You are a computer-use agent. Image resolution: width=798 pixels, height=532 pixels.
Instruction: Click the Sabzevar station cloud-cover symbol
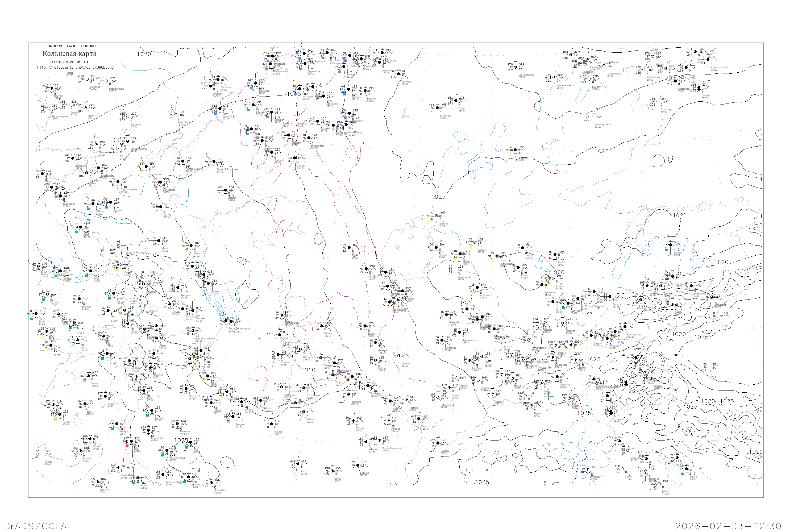click(353, 421)
